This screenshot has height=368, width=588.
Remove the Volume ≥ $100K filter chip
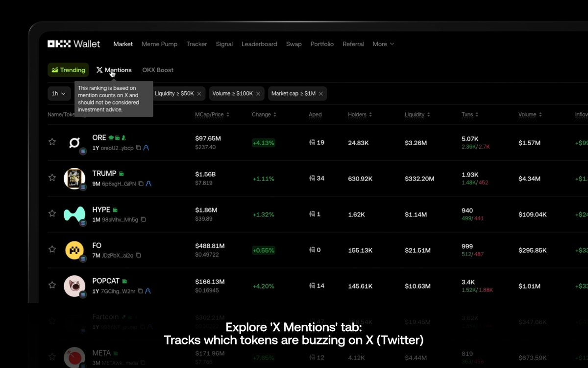(x=258, y=94)
